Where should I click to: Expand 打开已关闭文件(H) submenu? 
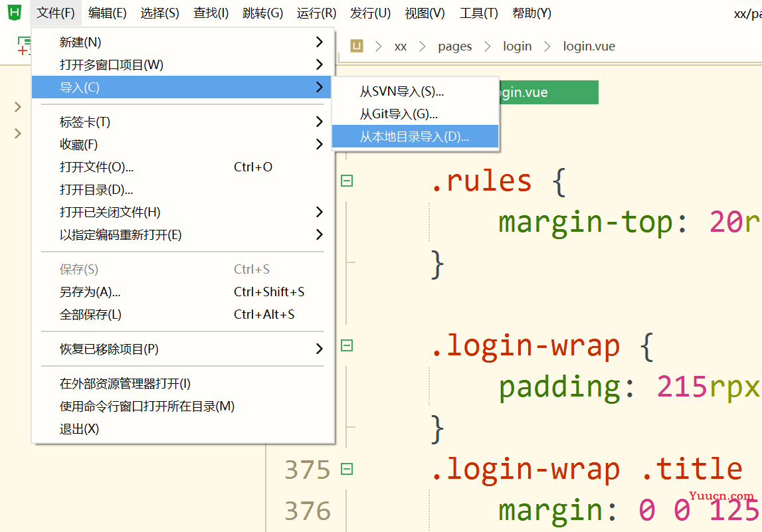click(x=182, y=213)
